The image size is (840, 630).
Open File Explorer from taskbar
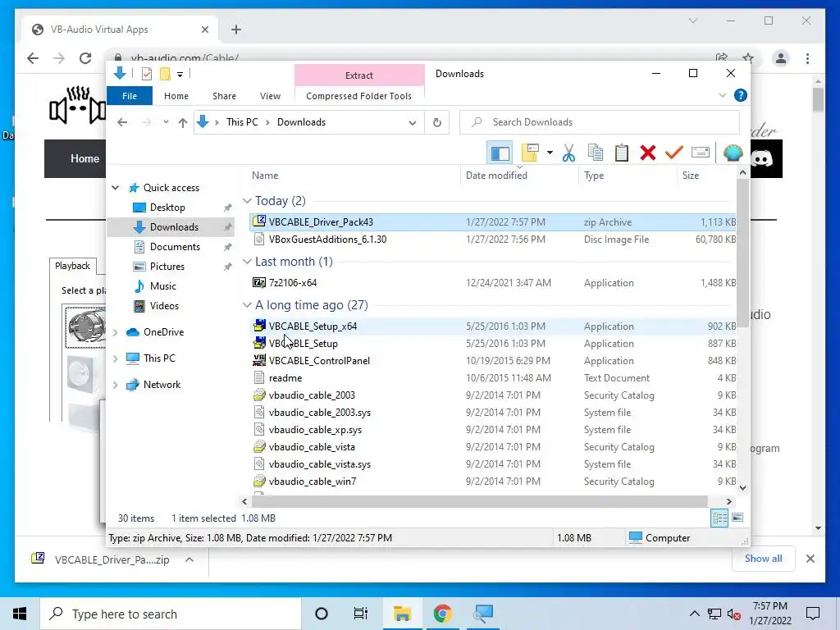[x=402, y=614]
